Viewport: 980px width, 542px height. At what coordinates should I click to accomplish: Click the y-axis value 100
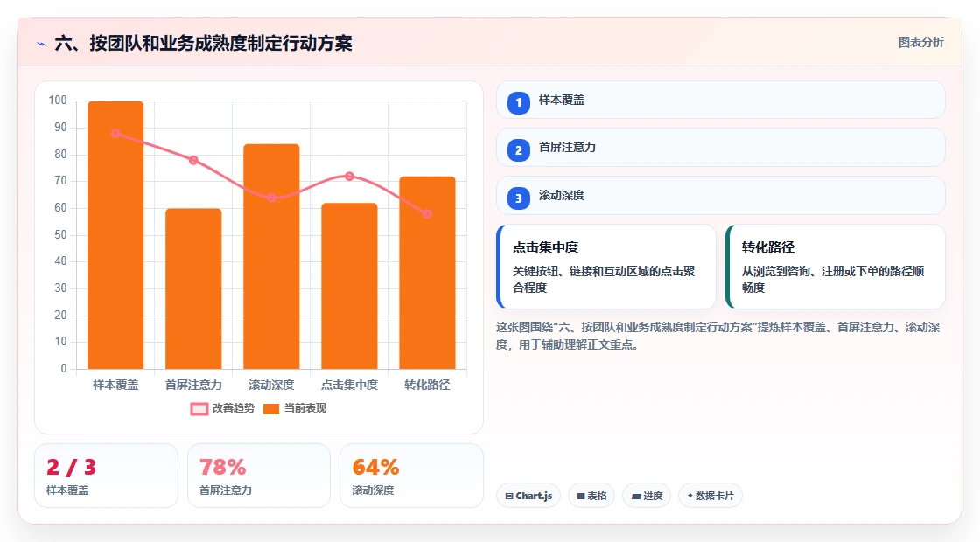[58, 101]
